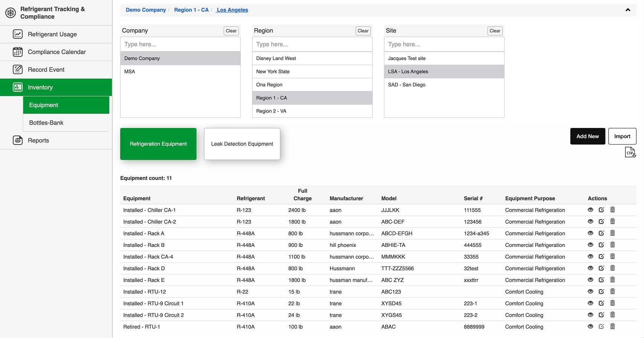Delete Rack E row
This screenshot has height=338, width=644.
click(x=613, y=280)
